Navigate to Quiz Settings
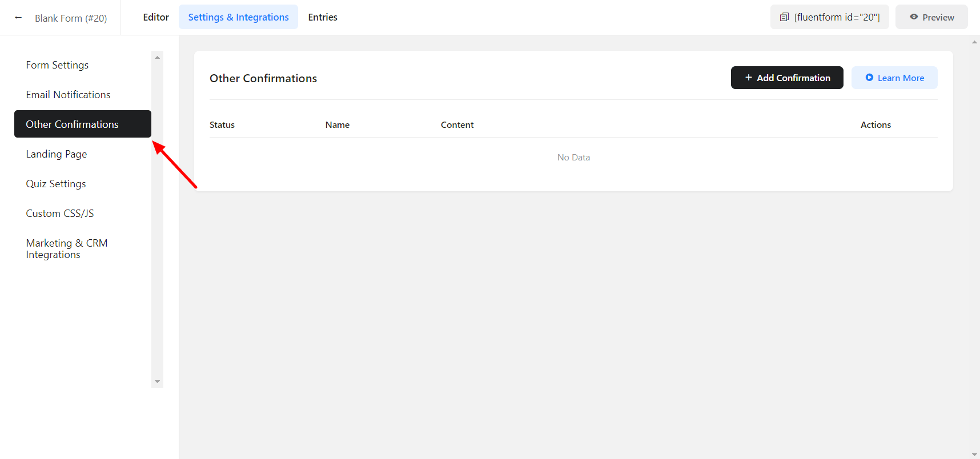 [x=56, y=184]
